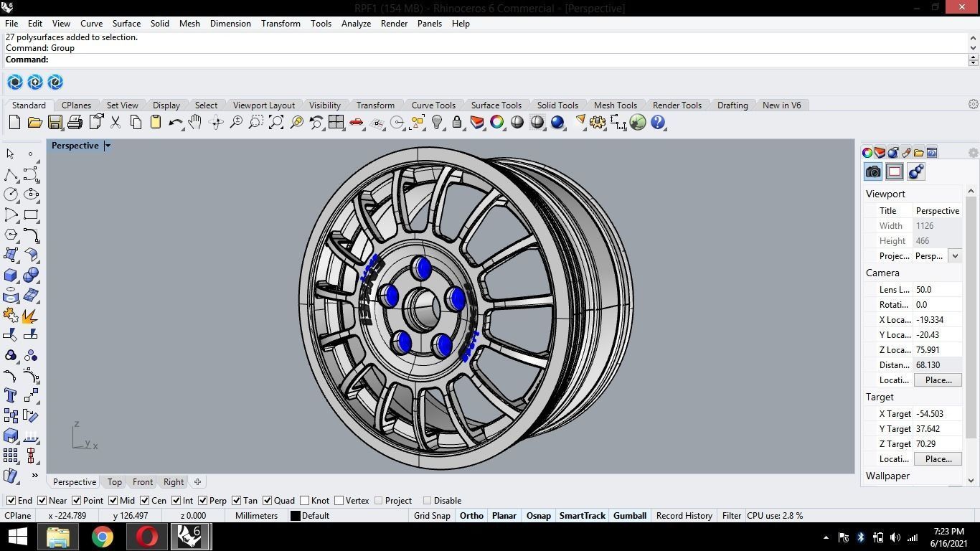Click the light bulb Hide objects icon
980x551 pixels.
point(437,123)
